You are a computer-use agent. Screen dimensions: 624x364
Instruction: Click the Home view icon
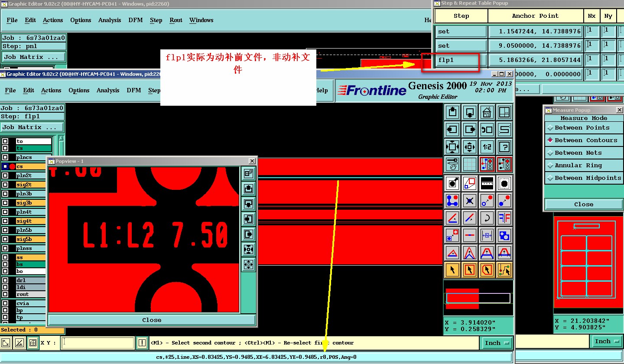[x=487, y=112]
